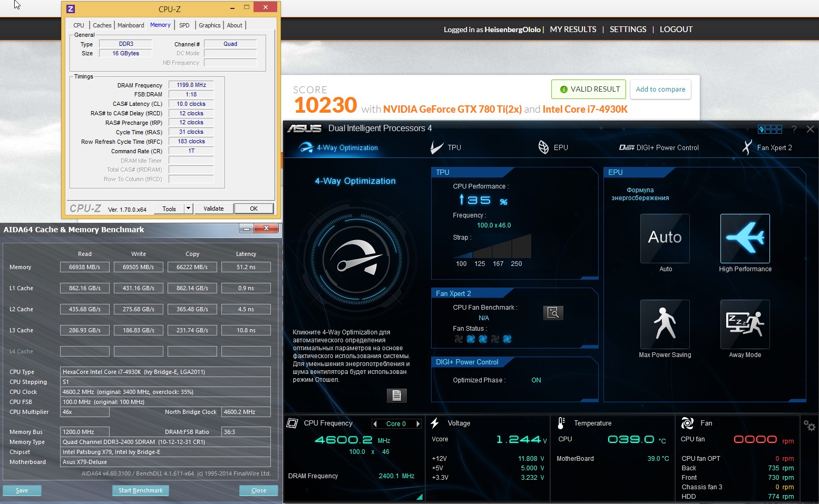Select the L3 Cache latency 10.8 ns
Screen dimensions: 819x504
pos(246,330)
